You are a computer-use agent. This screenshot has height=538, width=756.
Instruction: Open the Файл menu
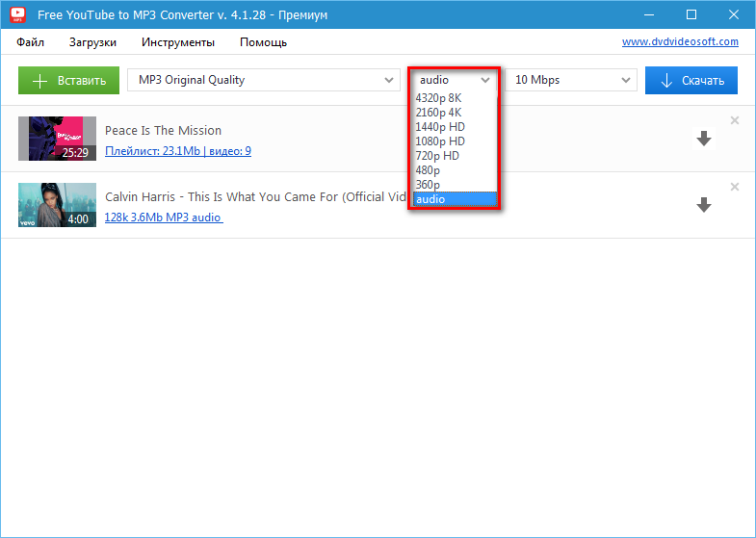[31, 42]
